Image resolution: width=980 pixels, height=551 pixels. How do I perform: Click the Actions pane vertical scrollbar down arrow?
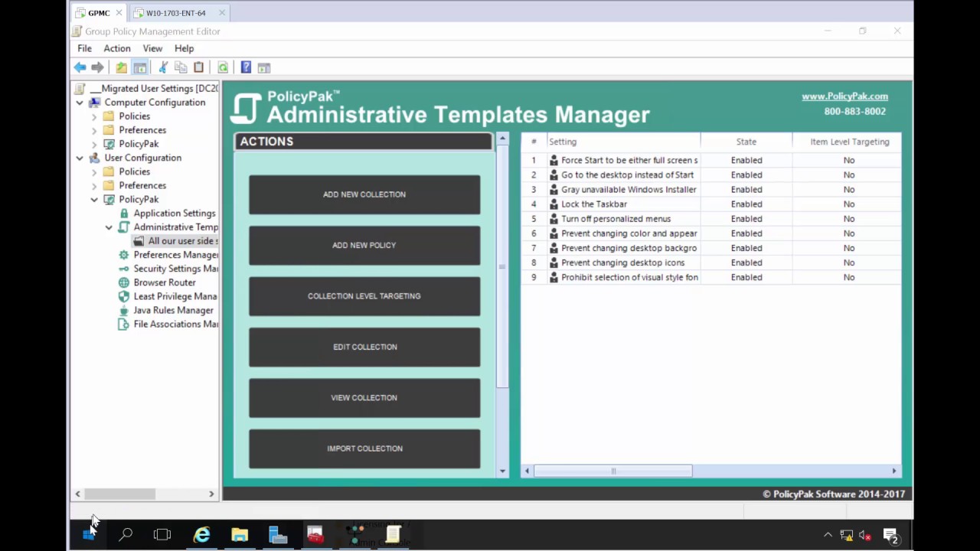502,471
